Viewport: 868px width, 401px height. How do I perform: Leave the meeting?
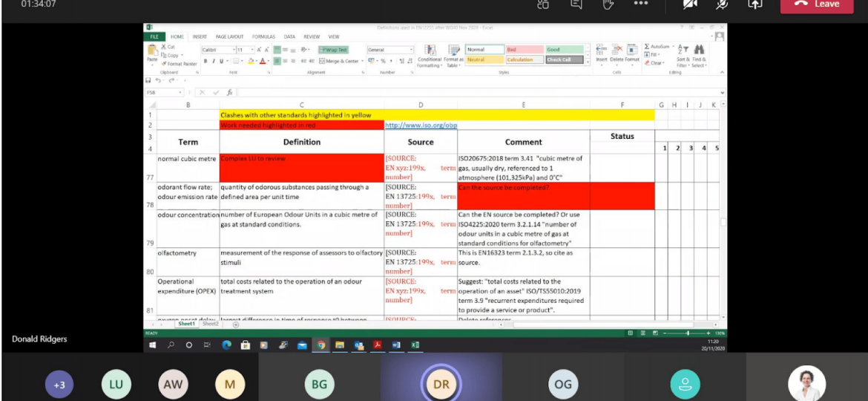pyautogui.click(x=817, y=4)
